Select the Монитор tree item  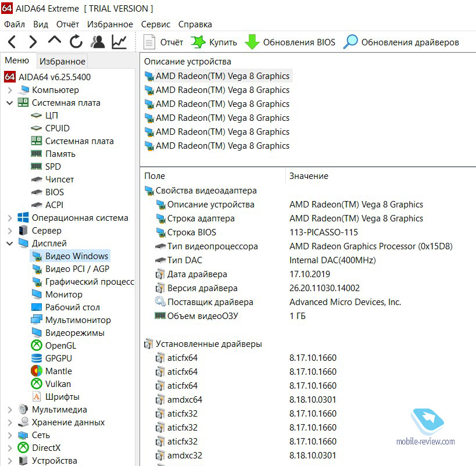click(x=57, y=295)
